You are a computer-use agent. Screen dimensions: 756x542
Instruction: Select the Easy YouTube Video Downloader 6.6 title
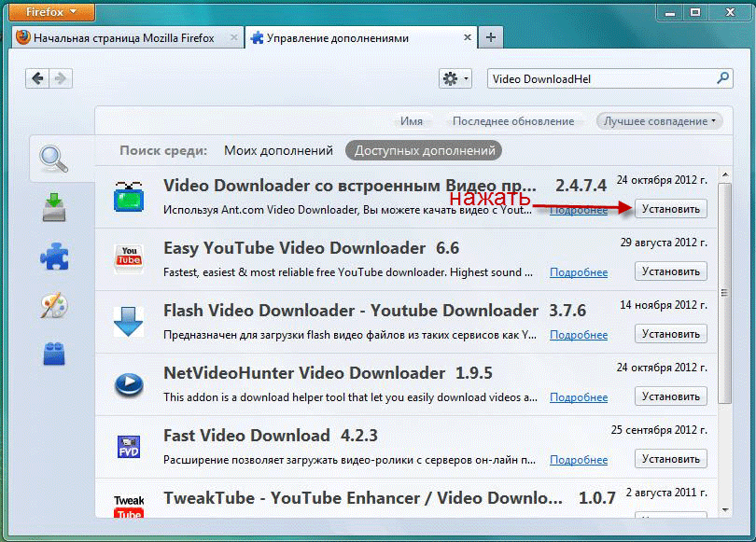click(x=311, y=248)
